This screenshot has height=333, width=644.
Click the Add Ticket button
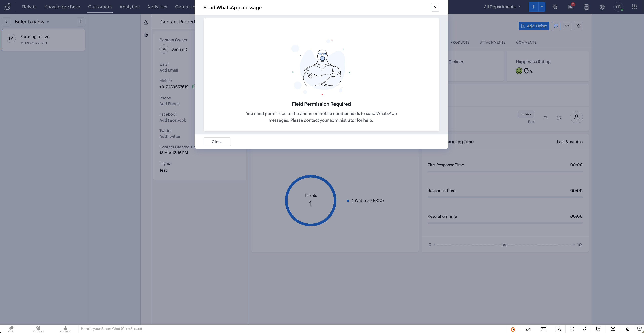click(533, 26)
